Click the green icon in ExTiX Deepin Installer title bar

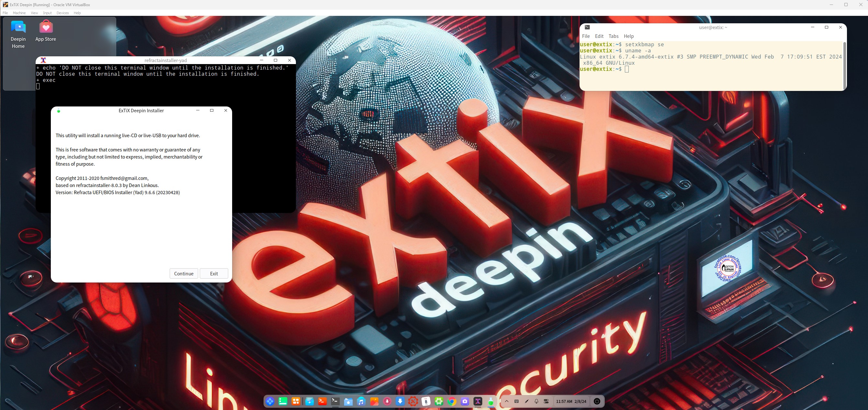coord(58,110)
